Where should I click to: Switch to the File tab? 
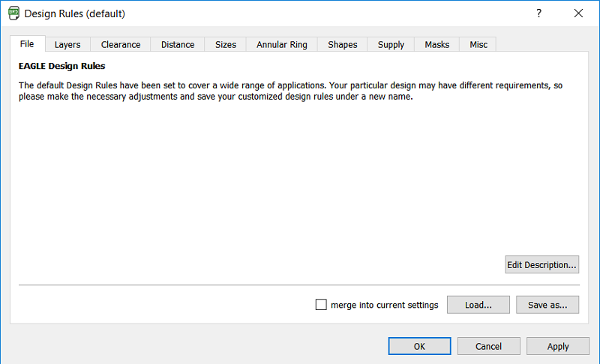point(27,44)
